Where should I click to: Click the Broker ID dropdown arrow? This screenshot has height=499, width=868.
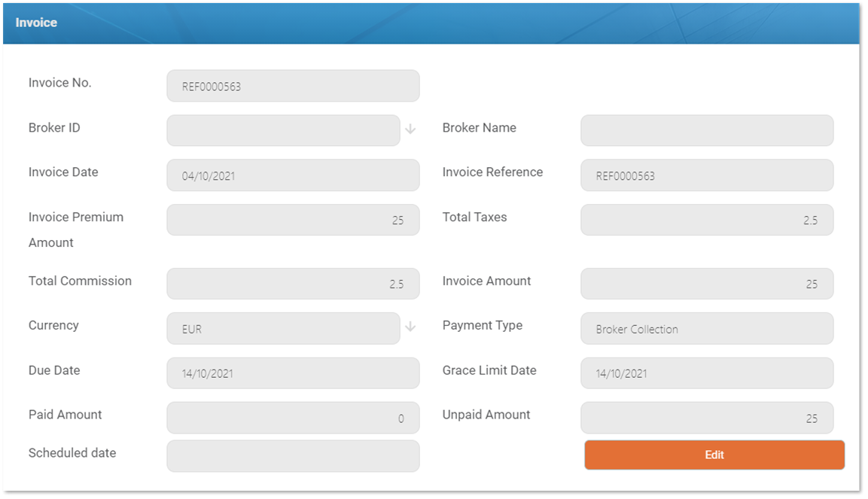(x=410, y=129)
